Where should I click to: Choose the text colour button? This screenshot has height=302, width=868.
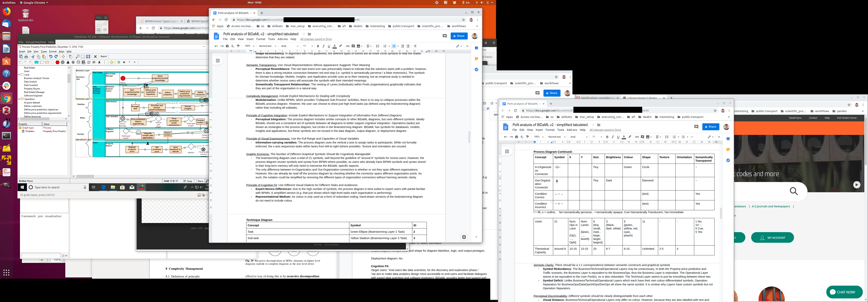coord(335,46)
